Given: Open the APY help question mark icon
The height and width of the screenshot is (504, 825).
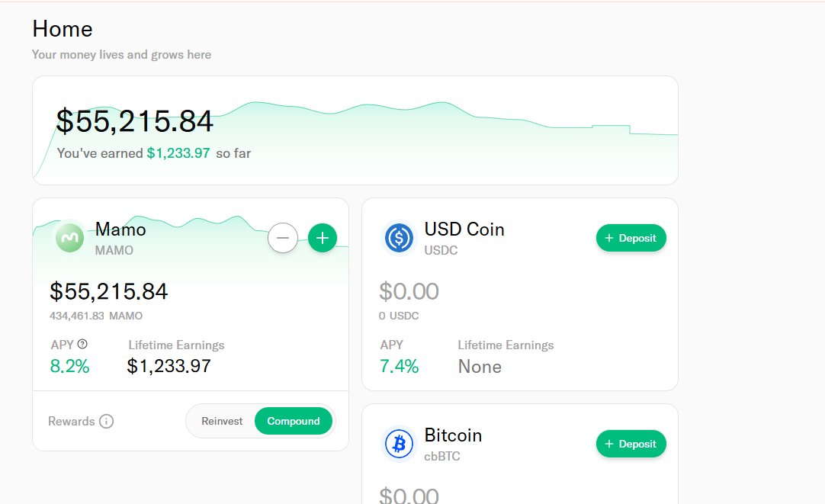Looking at the screenshot, I should (x=82, y=344).
